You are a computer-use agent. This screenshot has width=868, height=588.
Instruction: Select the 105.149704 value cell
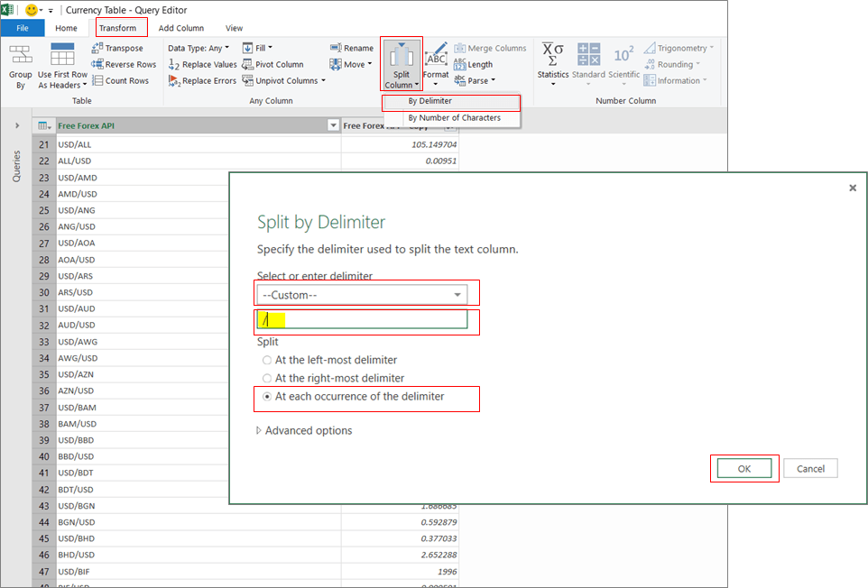[400, 144]
